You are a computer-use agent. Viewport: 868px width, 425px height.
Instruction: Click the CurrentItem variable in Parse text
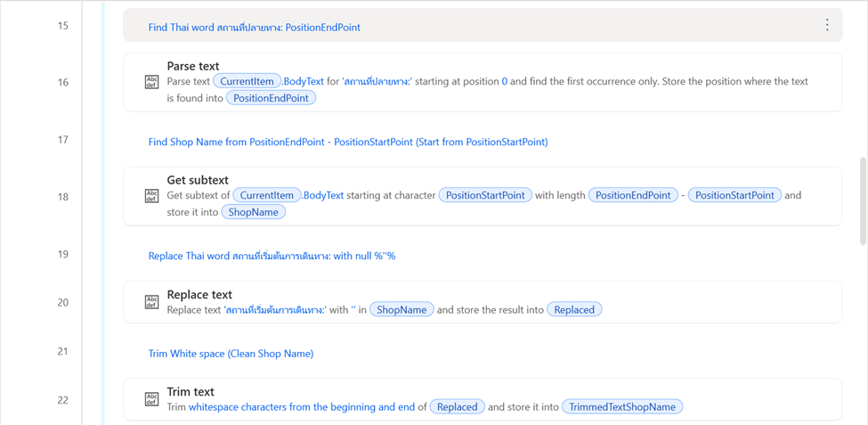point(247,81)
